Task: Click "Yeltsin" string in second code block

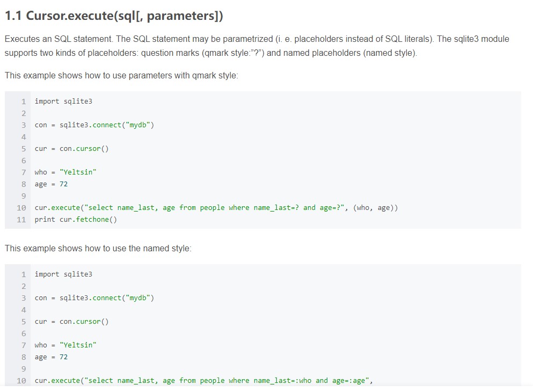Action: (x=78, y=345)
